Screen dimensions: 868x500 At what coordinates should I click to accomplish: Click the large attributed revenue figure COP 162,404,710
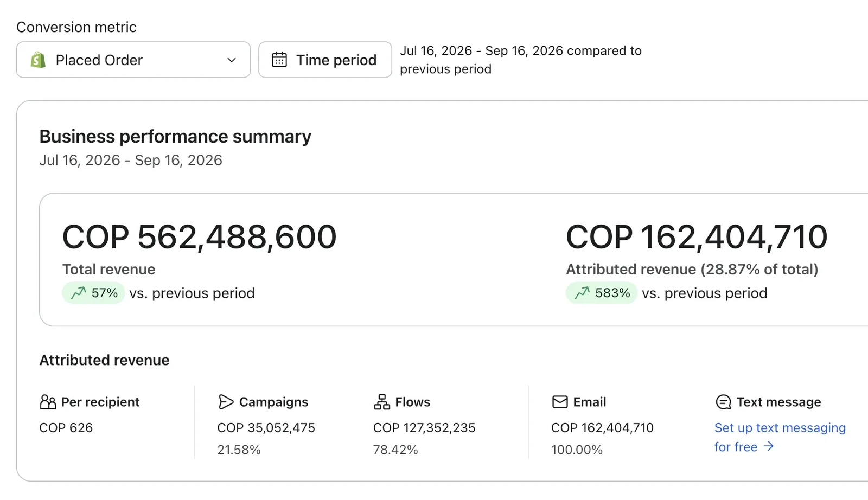pyautogui.click(x=697, y=237)
